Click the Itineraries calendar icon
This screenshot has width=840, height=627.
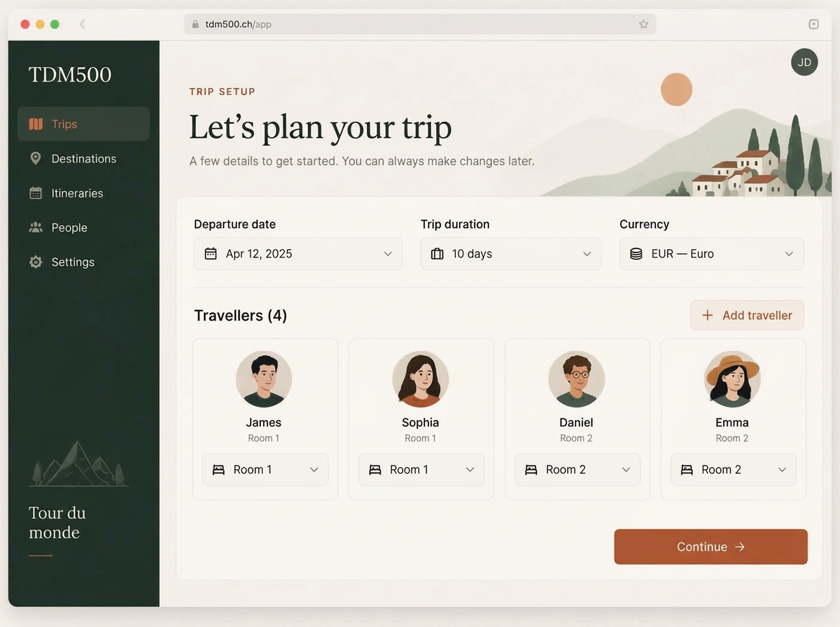click(36, 192)
